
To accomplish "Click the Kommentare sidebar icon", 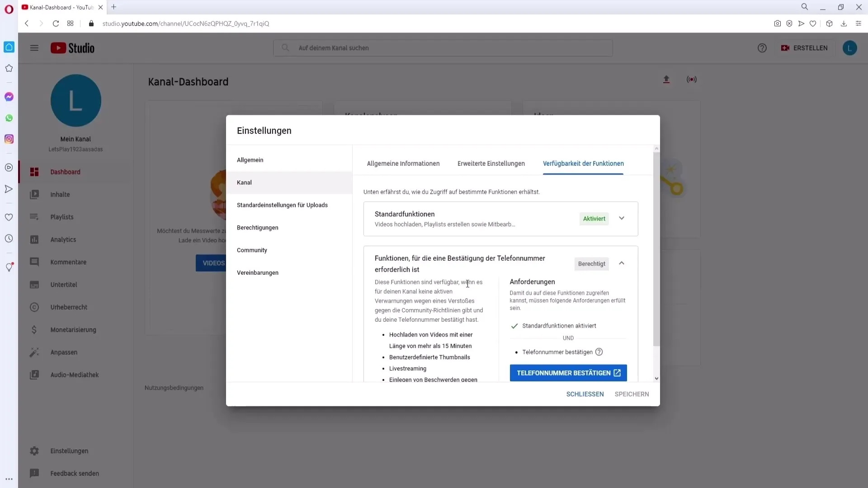I will (x=34, y=262).
